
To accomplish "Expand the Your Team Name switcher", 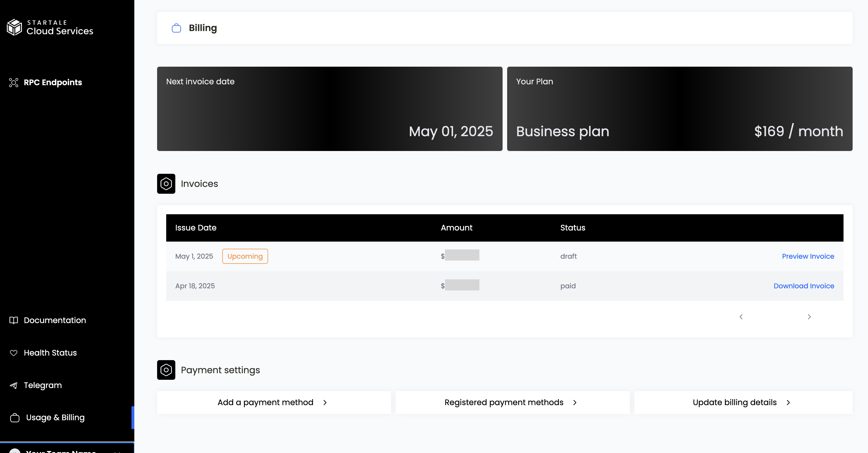I will coord(67,450).
